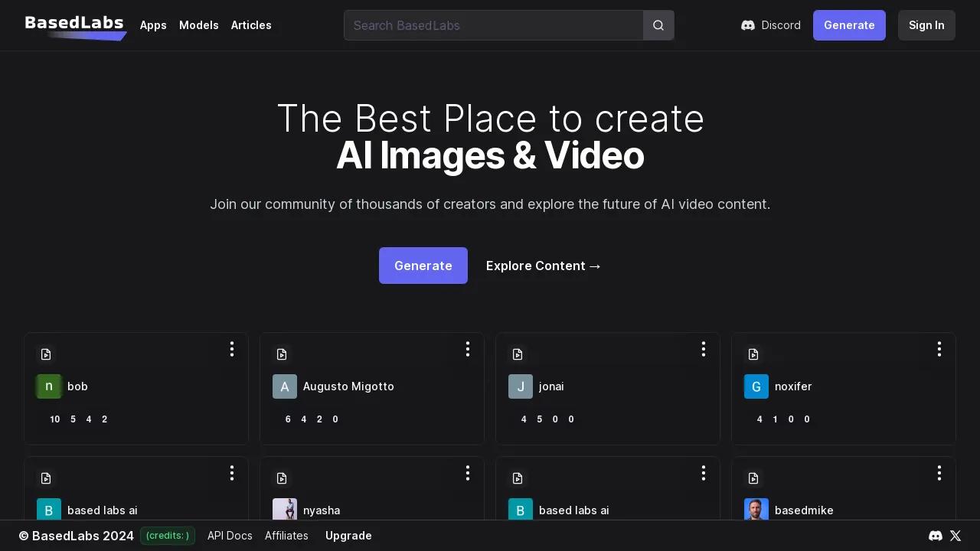Click Augusto Migotto's avatar
980x551 pixels.
pyautogui.click(x=285, y=386)
